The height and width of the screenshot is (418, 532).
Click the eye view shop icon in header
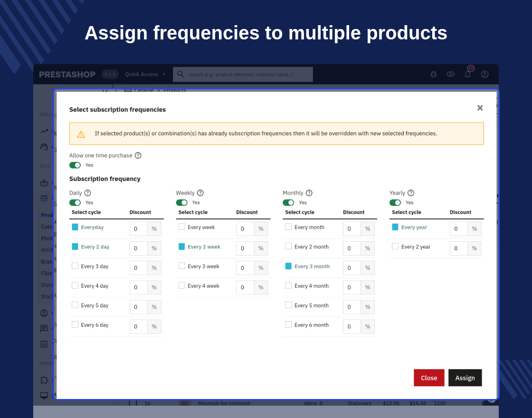click(x=451, y=74)
